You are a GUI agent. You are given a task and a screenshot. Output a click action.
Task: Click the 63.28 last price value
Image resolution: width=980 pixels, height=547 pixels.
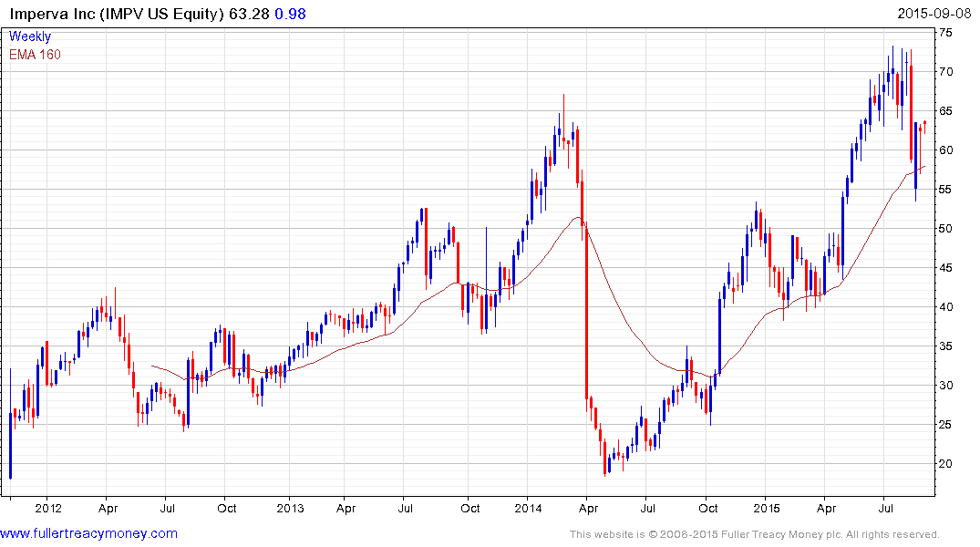click(x=249, y=14)
